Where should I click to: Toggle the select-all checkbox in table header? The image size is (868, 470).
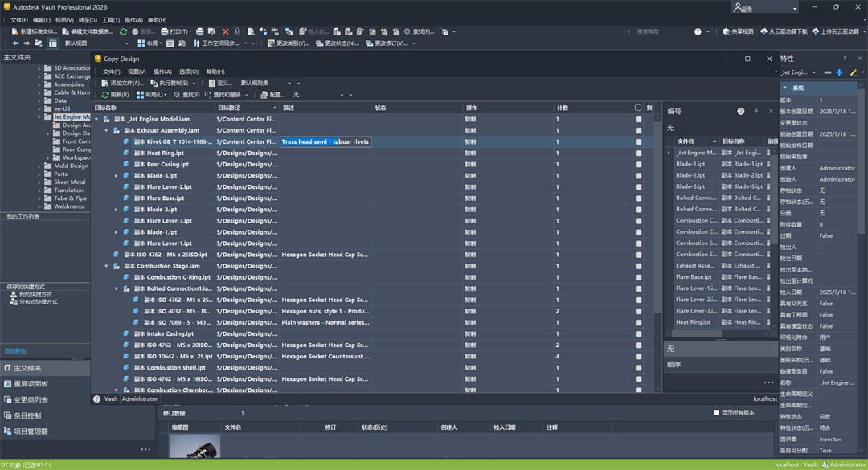[638, 108]
